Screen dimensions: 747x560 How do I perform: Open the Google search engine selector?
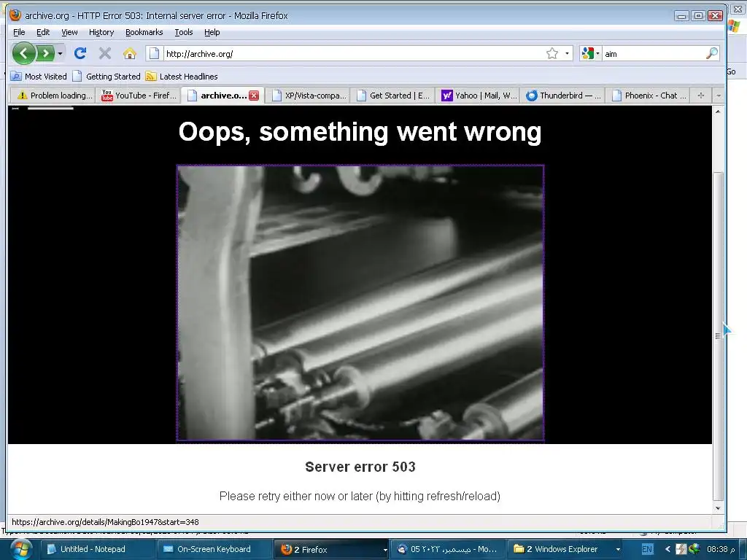click(x=590, y=53)
